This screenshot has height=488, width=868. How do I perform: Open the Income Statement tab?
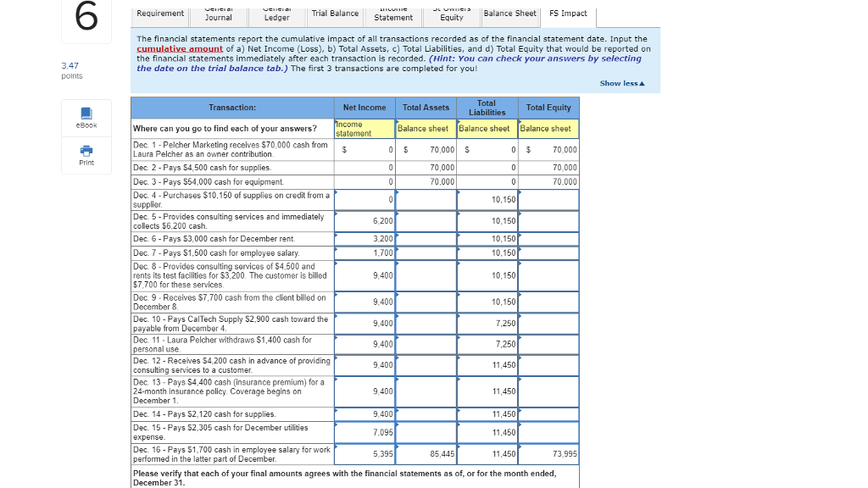392,14
